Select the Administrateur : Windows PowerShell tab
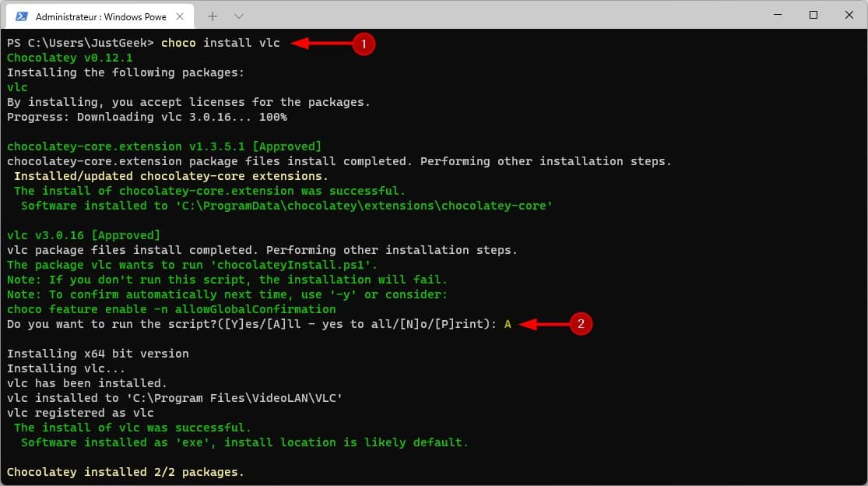The height and width of the screenshot is (486, 868). point(100,16)
